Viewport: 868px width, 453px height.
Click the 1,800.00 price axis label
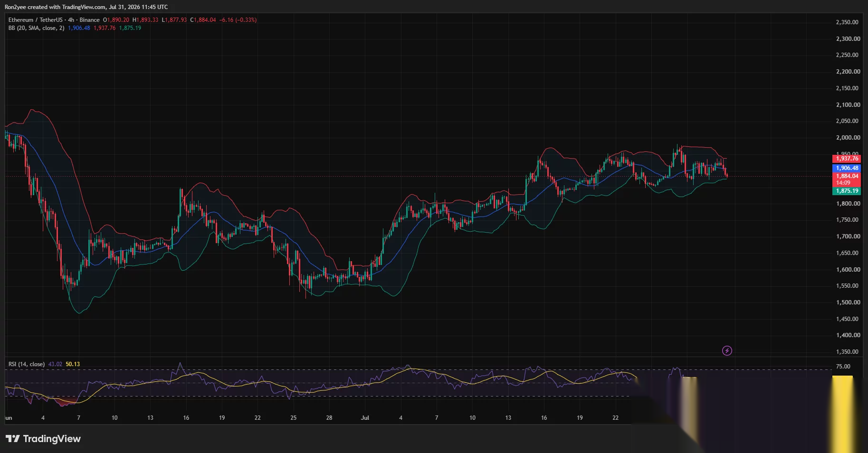point(848,204)
